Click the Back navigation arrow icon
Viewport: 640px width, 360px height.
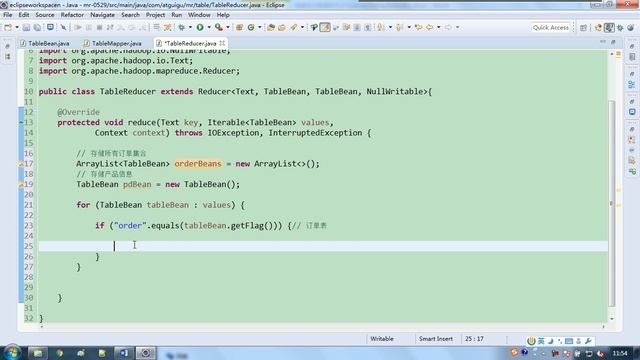click(x=429, y=27)
